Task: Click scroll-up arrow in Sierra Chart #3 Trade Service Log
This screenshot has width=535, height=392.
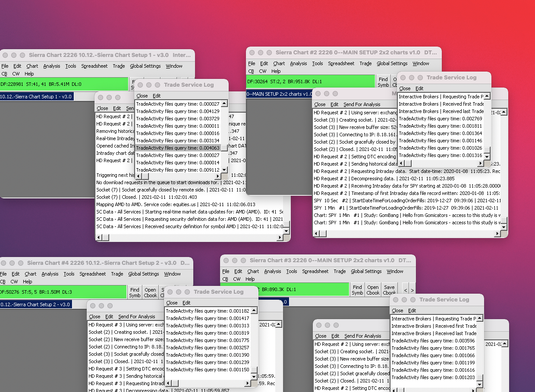Action: (480, 318)
